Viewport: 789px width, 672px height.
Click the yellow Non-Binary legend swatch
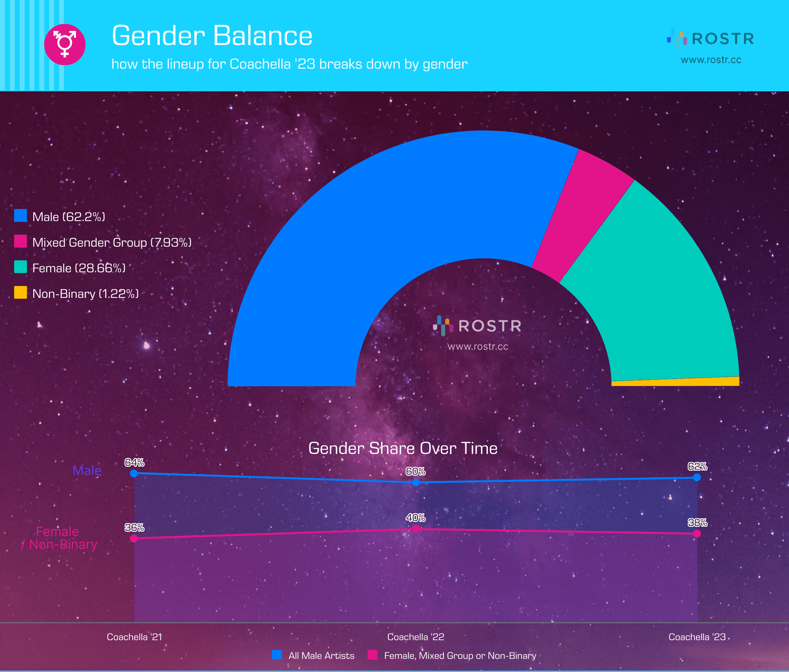click(x=21, y=292)
